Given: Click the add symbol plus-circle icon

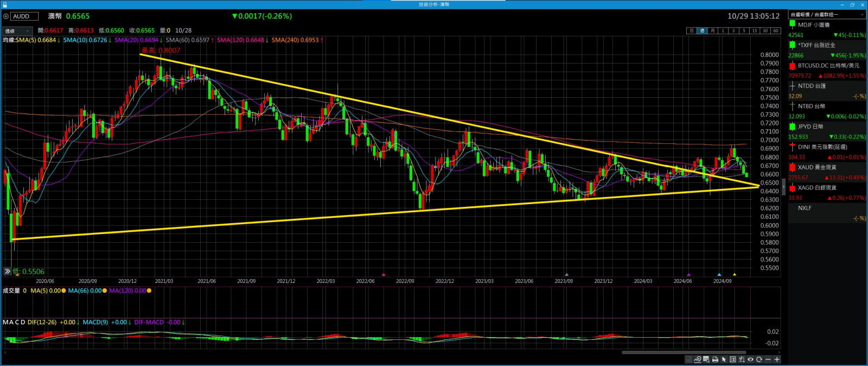Looking at the screenshot, I should 6,16.
